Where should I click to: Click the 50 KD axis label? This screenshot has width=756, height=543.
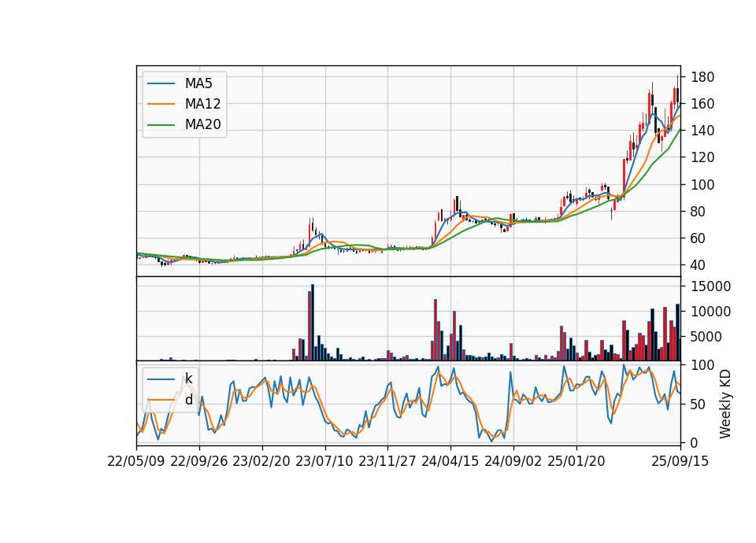(699, 404)
